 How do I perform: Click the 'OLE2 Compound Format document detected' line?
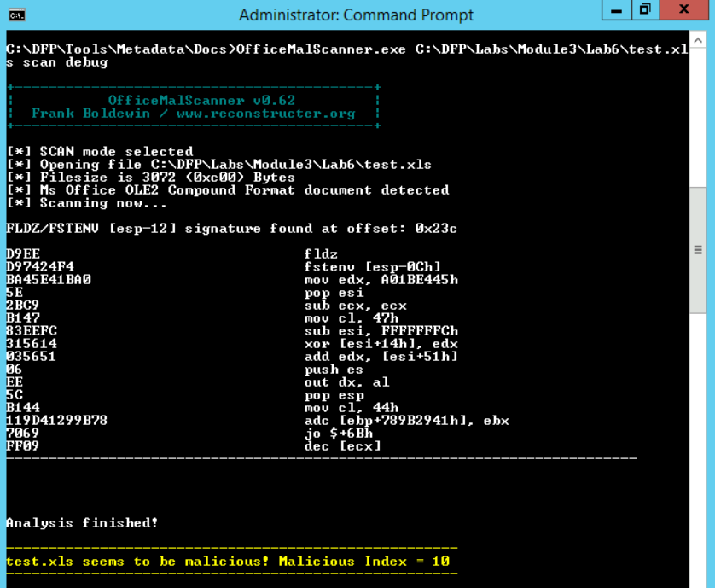tap(244, 190)
